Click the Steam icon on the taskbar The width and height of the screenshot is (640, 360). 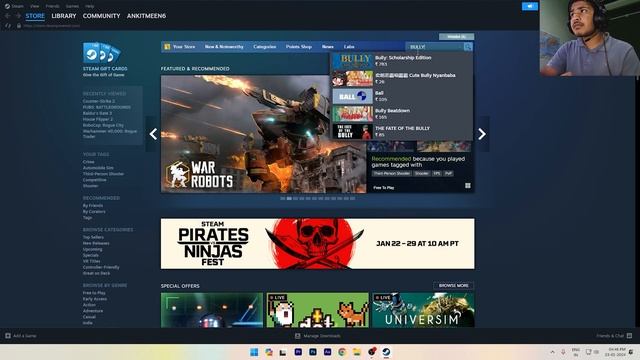386,352
